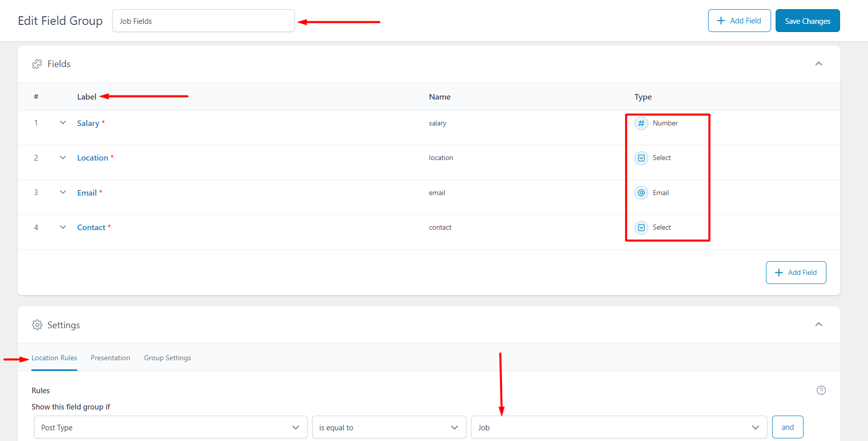Image resolution: width=868 pixels, height=441 pixels.
Task: Switch to the Location Rules tab
Action: click(x=54, y=358)
